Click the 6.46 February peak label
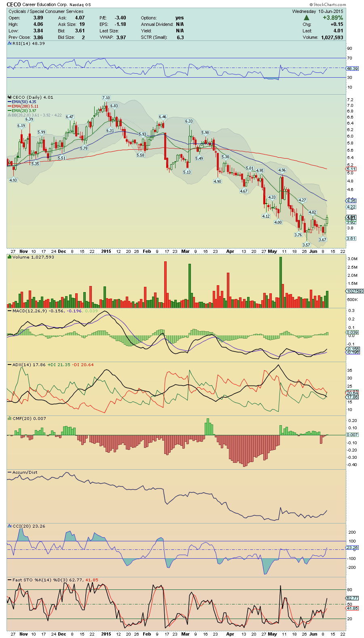The width and height of the screenshot is (364, 638). tap(163, 117)
